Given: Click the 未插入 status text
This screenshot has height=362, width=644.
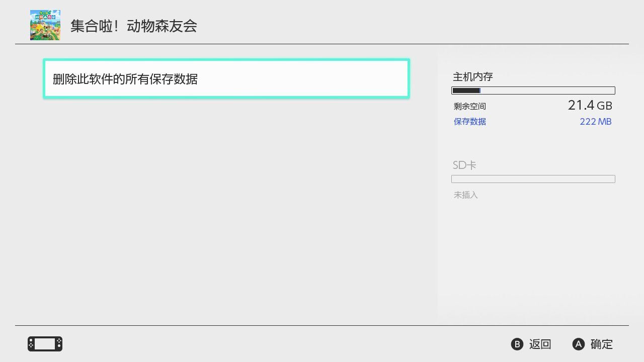Looking at the screenshot, I should click(465, 195).
